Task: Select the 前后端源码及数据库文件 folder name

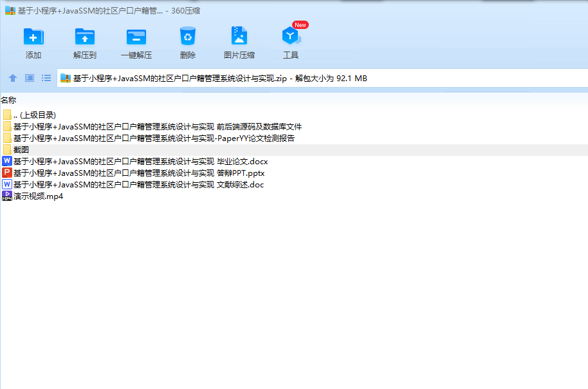Action: point(158,126)
